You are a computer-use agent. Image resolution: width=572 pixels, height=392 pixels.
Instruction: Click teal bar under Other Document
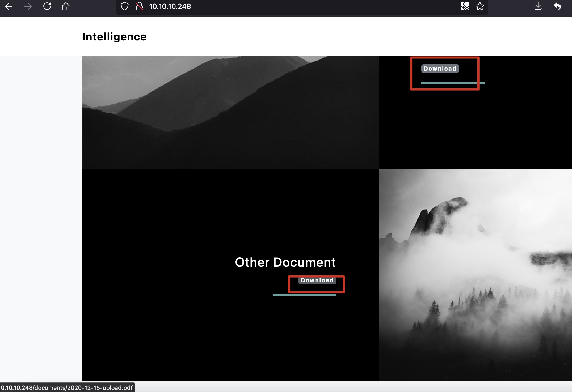(x=304, y=295)
